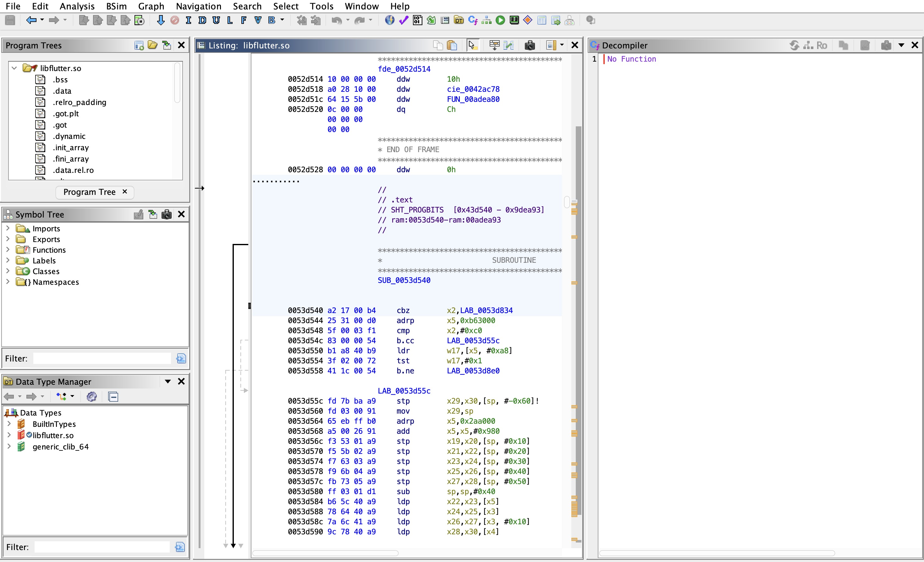Open the Tools menu

click(322, 6)
